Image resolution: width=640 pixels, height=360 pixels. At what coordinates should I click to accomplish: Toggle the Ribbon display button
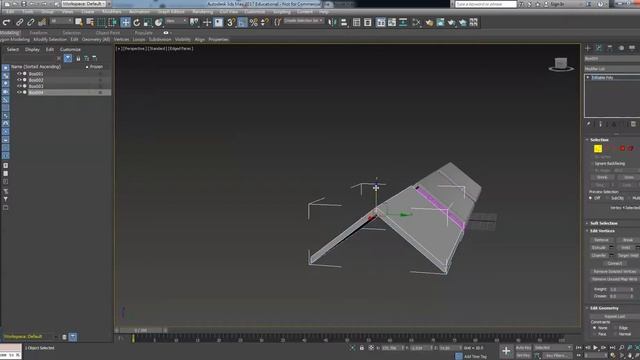point(380,22)
